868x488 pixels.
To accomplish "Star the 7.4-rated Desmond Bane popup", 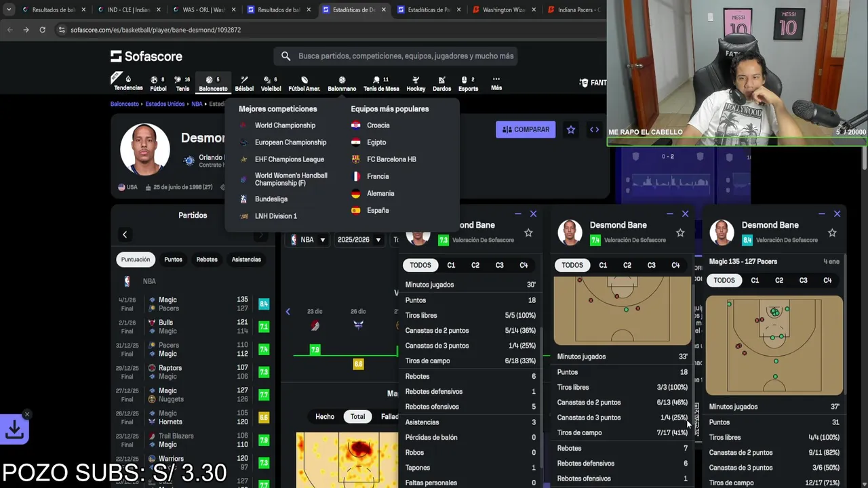I will tap(680, 232).
